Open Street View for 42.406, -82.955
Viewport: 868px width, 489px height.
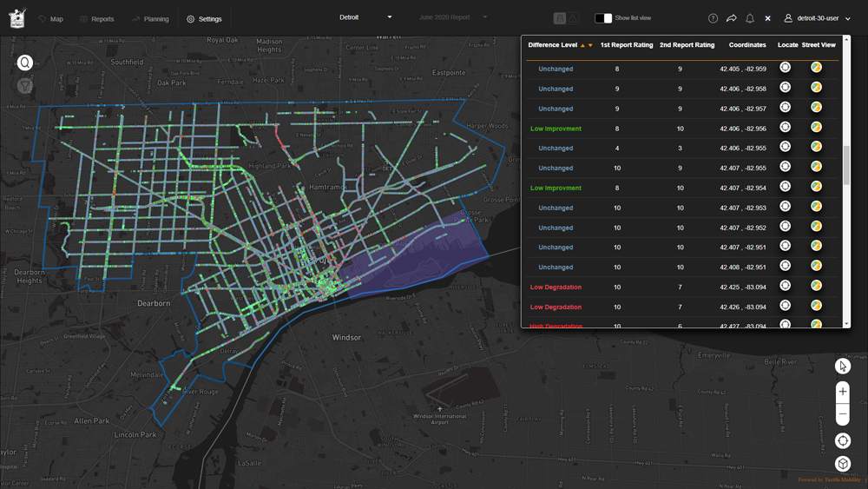pyautogui.click(x=816, y=147)
